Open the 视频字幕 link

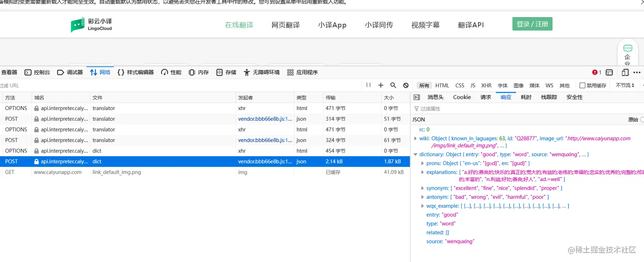[x=425, y=25]
